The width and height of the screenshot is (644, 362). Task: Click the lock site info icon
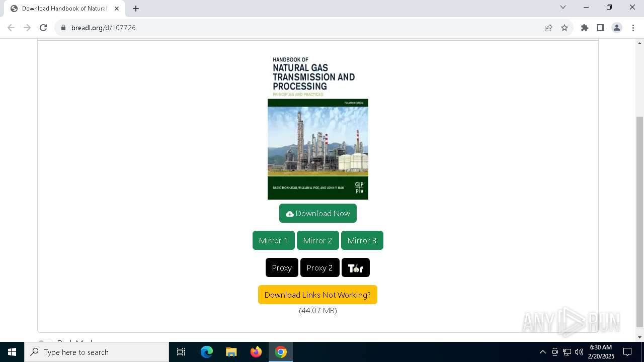coord(63,28)
